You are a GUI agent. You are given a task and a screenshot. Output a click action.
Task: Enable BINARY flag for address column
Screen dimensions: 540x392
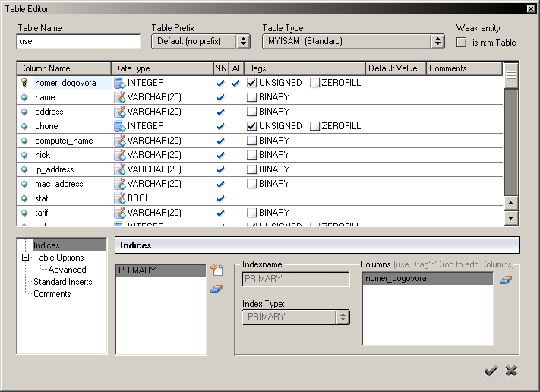pyautogui.click(x=251, y=112)
